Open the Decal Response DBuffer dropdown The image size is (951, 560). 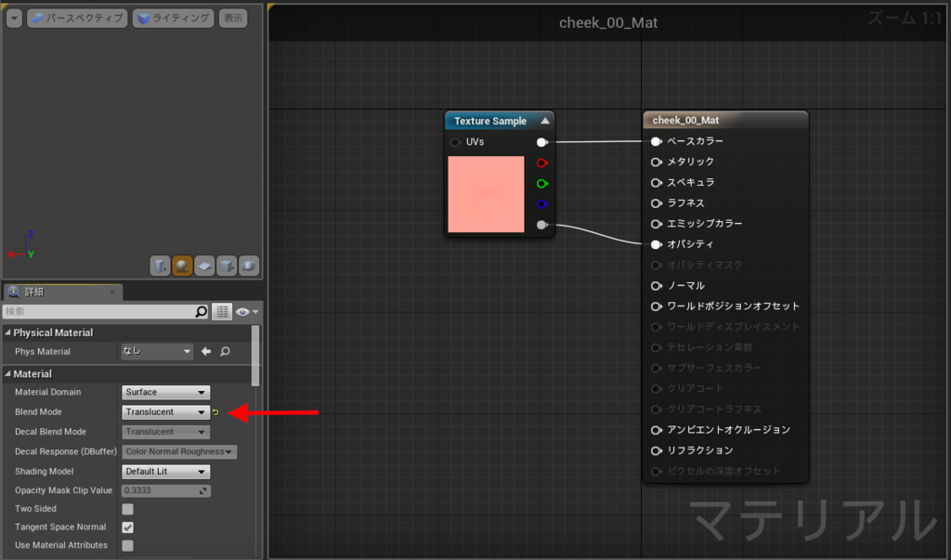pos(179,451)
